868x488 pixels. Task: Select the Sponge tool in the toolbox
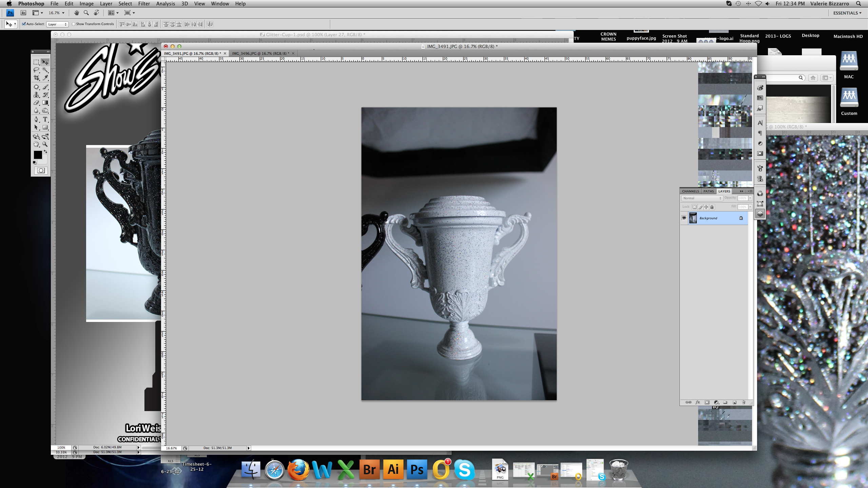pyautogui.click(x=45, y=110)
